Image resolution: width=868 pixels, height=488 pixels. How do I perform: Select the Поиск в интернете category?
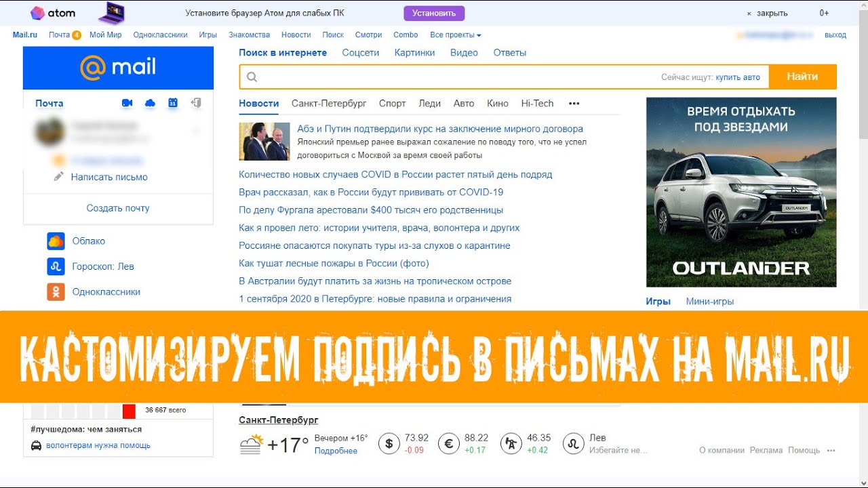(283, 53)
